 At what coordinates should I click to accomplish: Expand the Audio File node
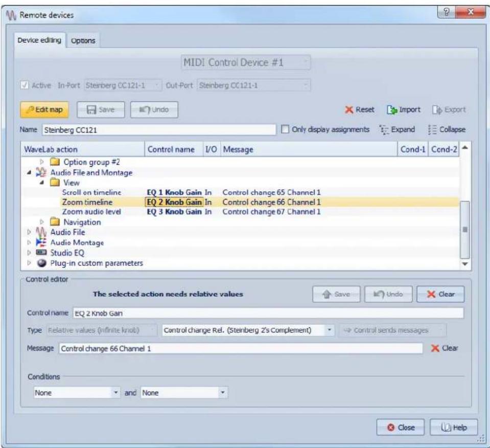pyautogui.click(x=29, y=232)
